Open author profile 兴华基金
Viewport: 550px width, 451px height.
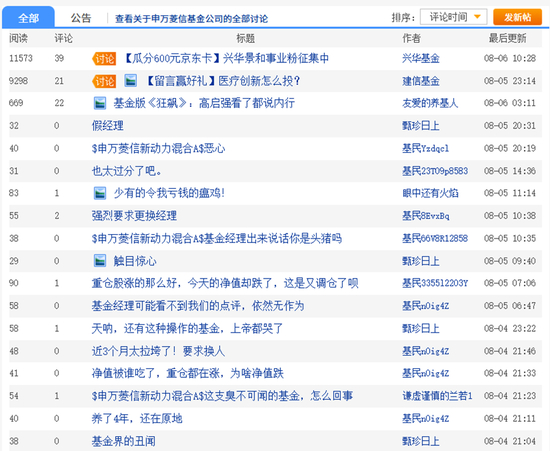(x=421, y=58)
